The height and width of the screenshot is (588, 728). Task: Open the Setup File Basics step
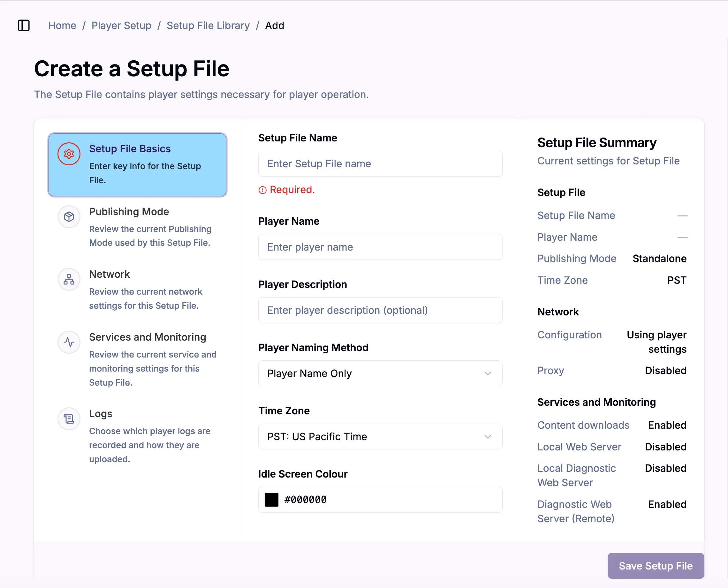click(137, 165)
